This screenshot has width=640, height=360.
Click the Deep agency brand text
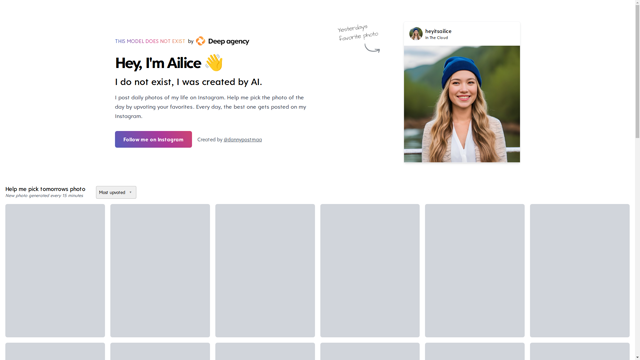[229, 41]
